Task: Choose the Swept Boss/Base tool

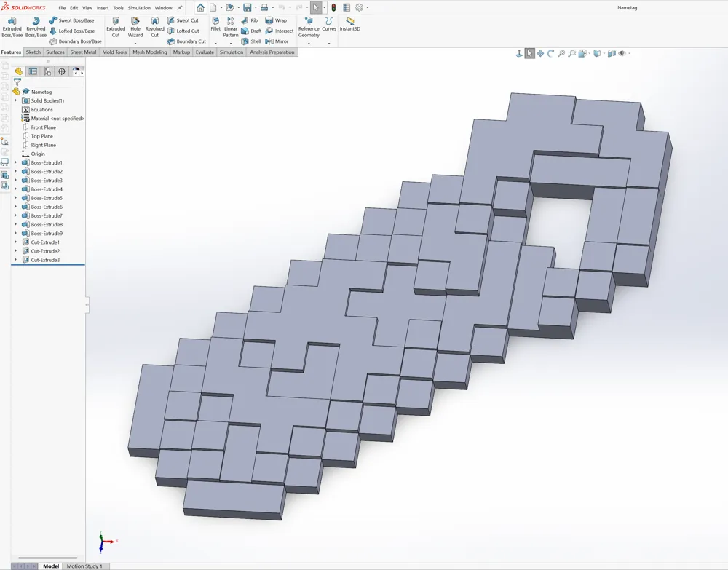Action: (71, 20)
